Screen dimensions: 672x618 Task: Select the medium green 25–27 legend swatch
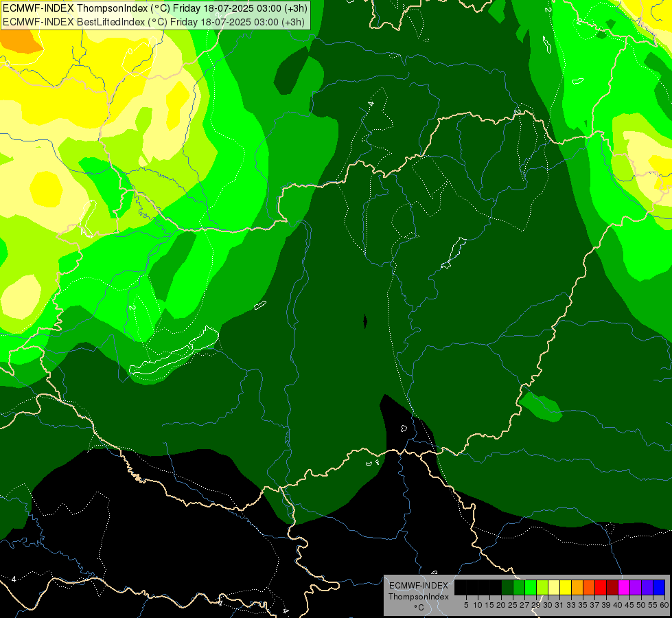pyautogui.click(x=519, y=587)
